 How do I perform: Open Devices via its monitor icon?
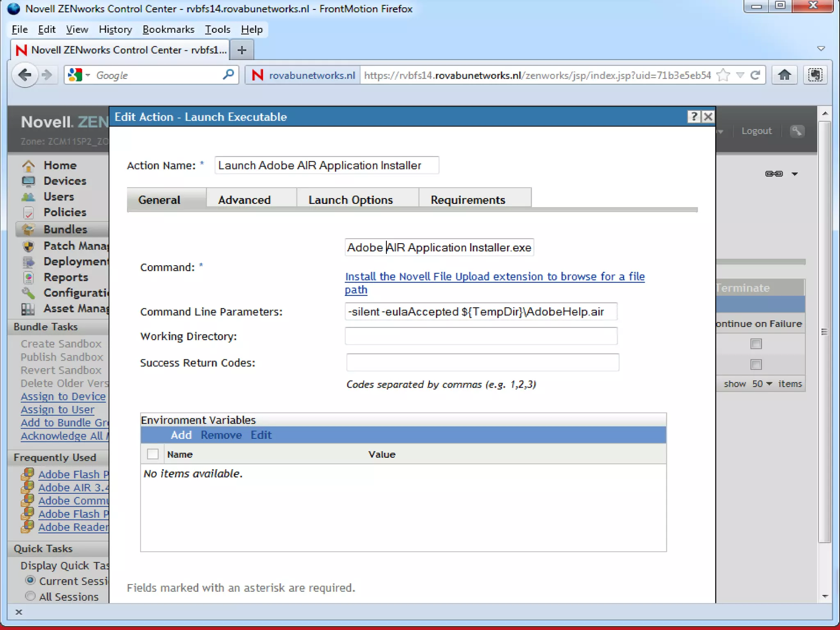(28, 181)
